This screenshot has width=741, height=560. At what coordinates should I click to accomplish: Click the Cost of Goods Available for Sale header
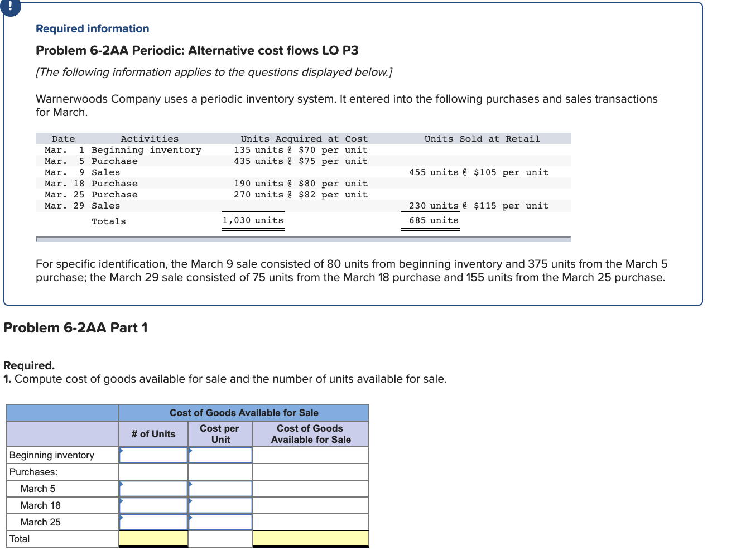(243, 413)
